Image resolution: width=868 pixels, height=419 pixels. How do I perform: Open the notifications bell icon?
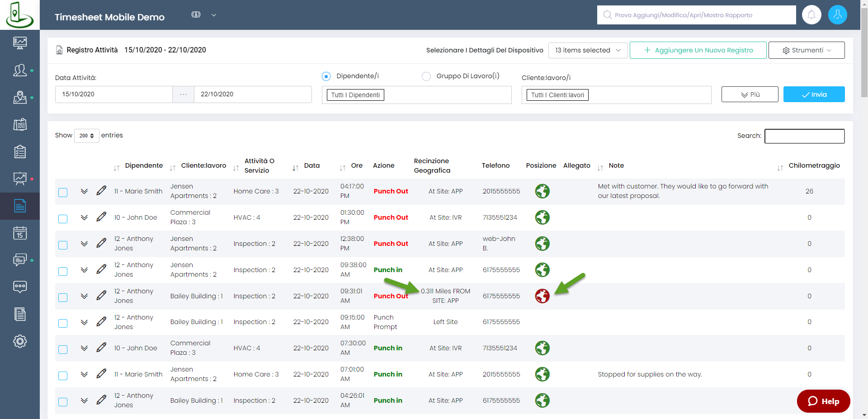(x=811, y=15)
